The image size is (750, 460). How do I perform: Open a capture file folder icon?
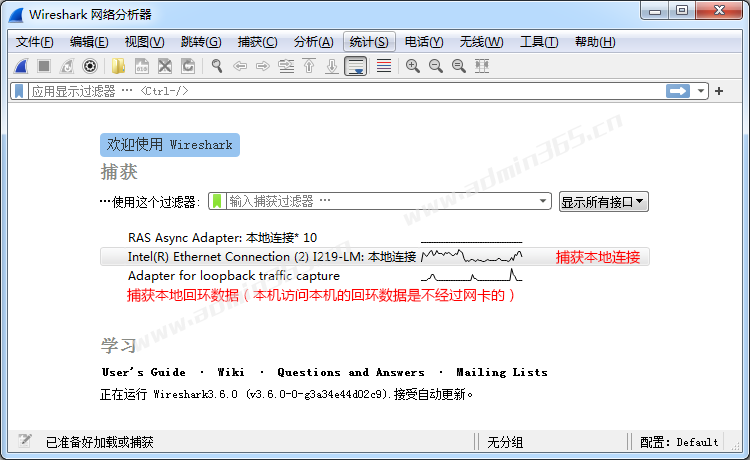[118, 66]
